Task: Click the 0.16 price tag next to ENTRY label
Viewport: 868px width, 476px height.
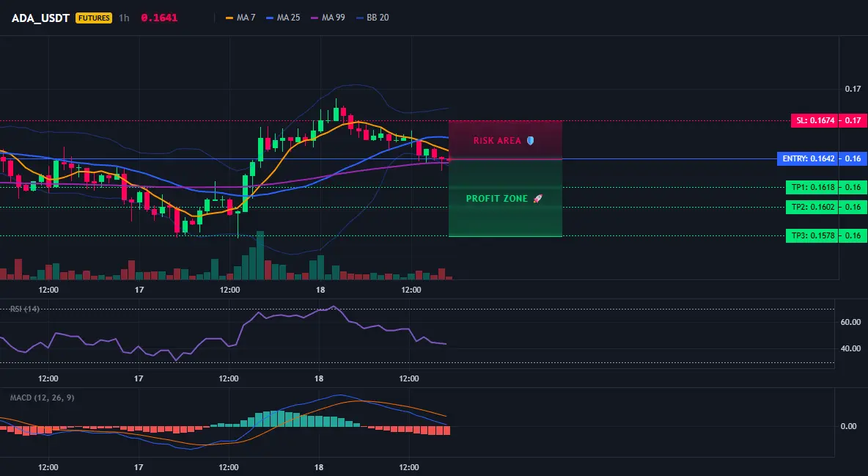Action: pos(853,158)
